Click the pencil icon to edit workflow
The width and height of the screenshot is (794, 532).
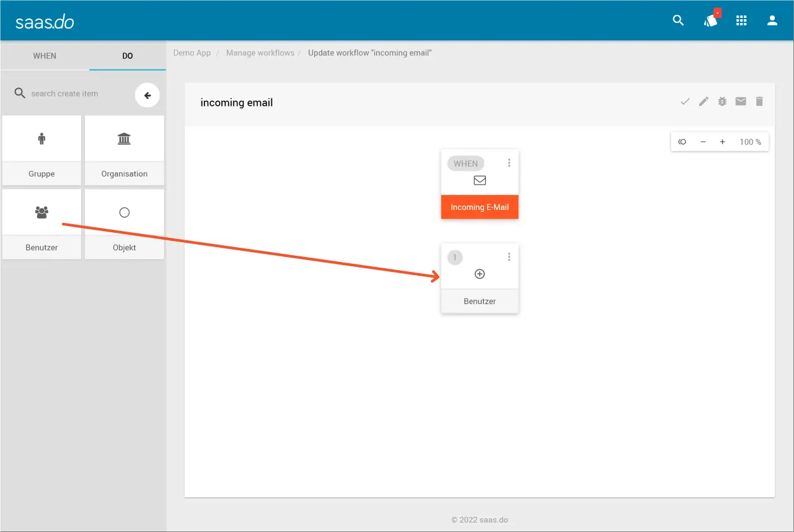point(704,102)
